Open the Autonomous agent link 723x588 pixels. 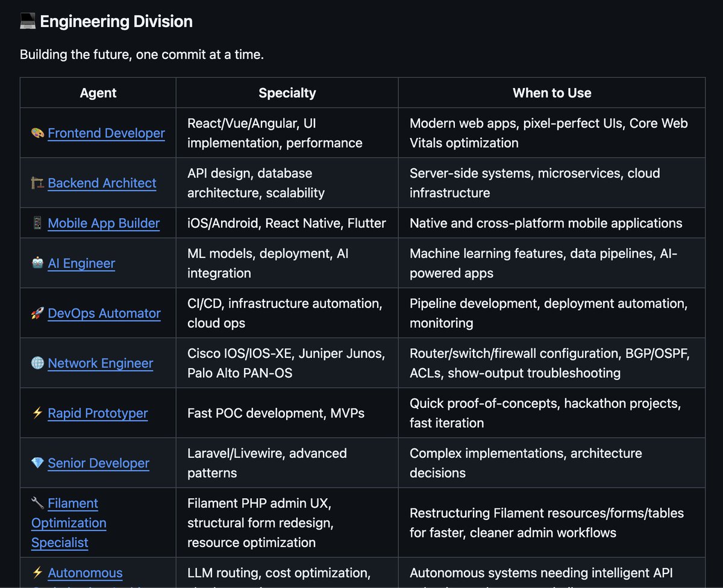pos(85,573)
